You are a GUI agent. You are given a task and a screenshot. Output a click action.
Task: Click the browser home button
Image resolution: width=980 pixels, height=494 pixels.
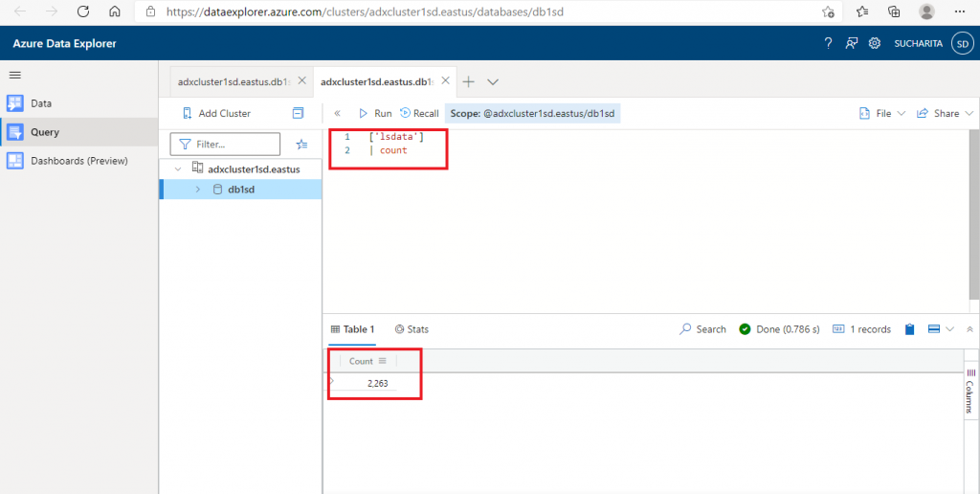[115, 11]
